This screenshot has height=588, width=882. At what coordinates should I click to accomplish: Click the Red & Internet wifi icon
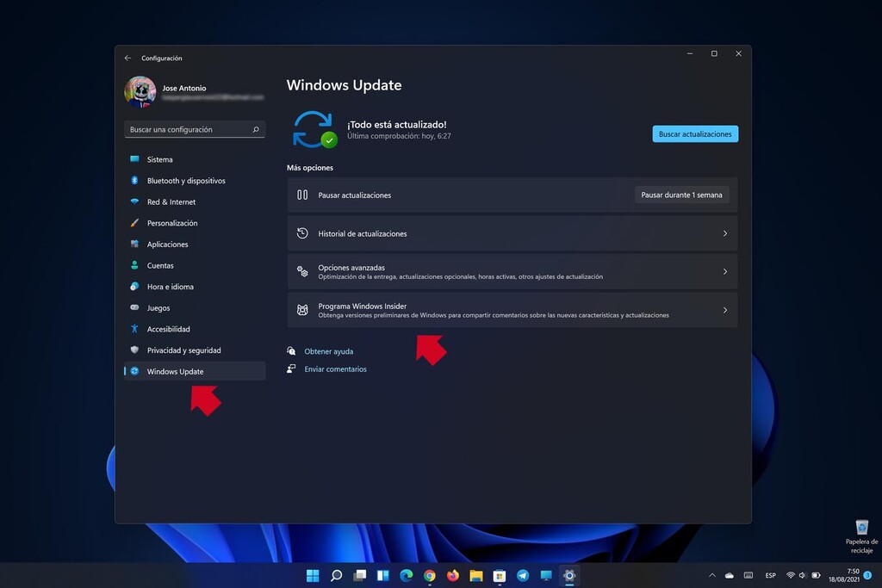click(x=134, y=201)
